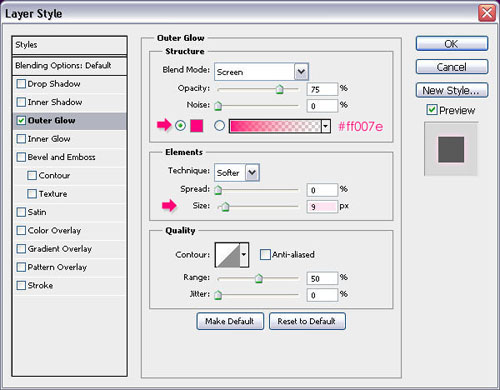Select the solid color radio button
The image size is (500, 390).
point(180,126)
